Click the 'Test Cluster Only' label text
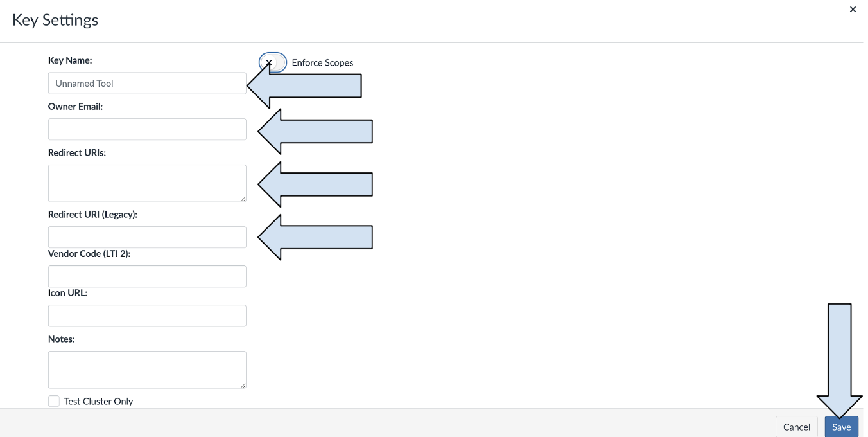The image size is (868, 437). [98, 401]
